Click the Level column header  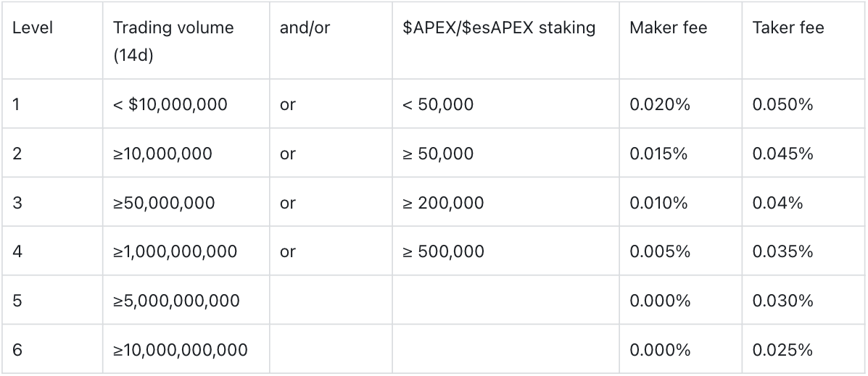(33, 28)
